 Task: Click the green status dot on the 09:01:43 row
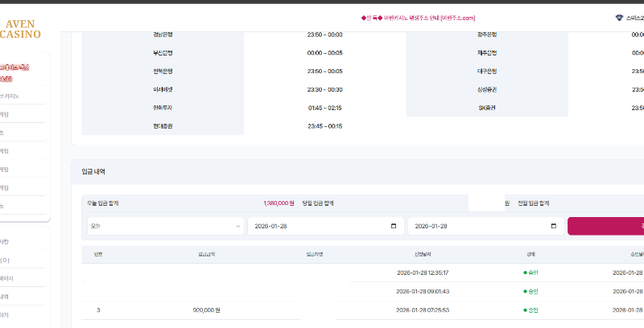coord(525,291)
